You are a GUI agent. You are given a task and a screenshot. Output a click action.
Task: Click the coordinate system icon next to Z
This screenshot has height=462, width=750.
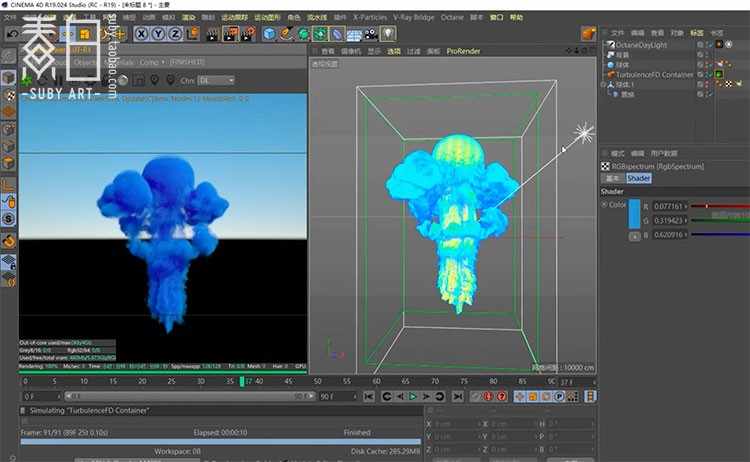click(x=193, y=33)
